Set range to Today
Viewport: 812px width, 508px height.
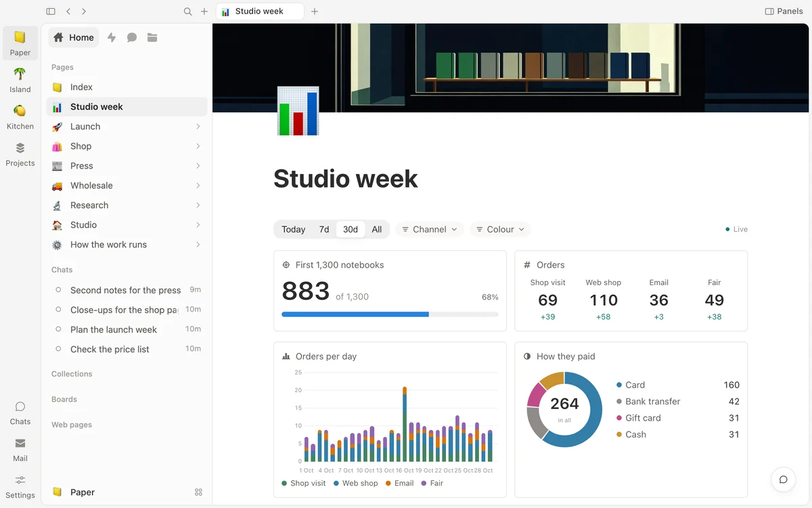pyautogui.click(x=293, y=230)
